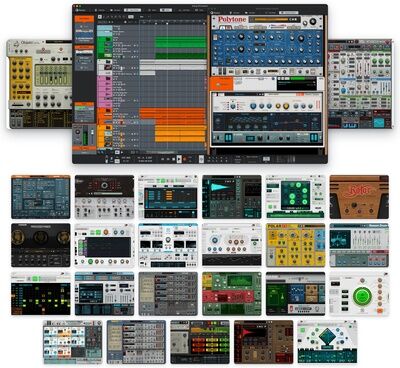Open the white thumbnail with blue and orange knobs

click(232, 245)
